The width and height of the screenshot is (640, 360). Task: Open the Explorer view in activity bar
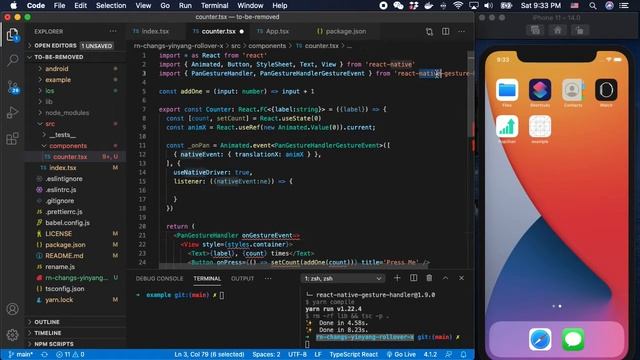pos(13,35)
